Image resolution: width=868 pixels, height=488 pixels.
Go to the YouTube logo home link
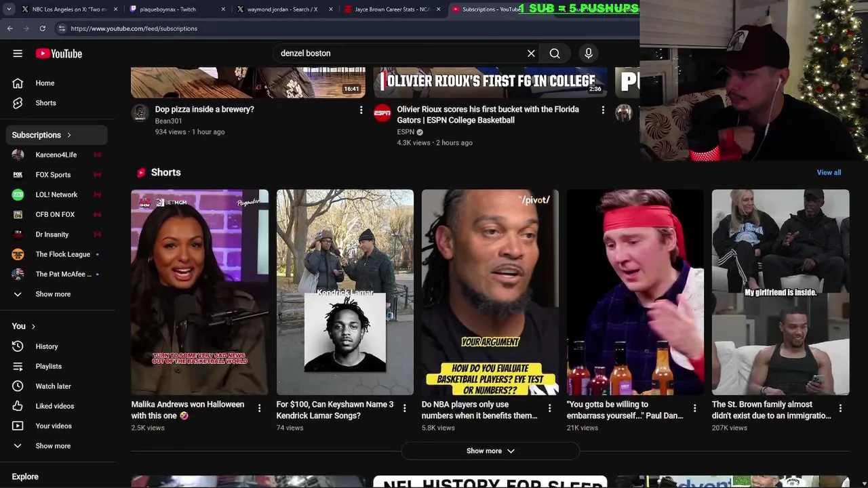click(x=59, y=54)
